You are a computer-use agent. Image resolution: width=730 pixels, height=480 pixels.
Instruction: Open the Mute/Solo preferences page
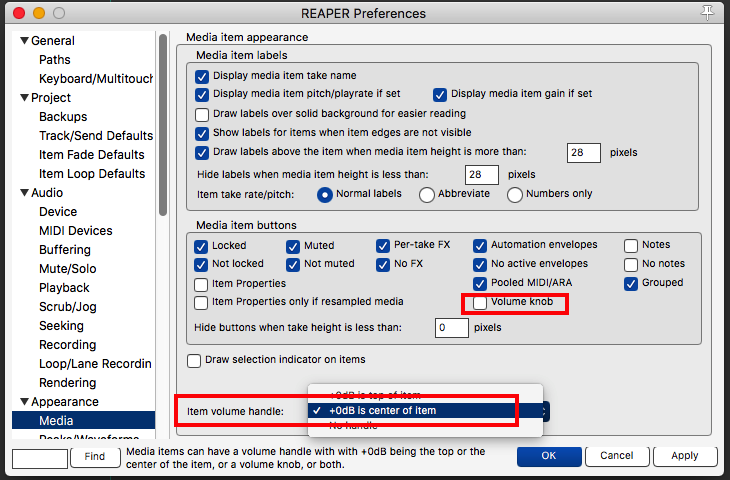click(x=68, y=269)
